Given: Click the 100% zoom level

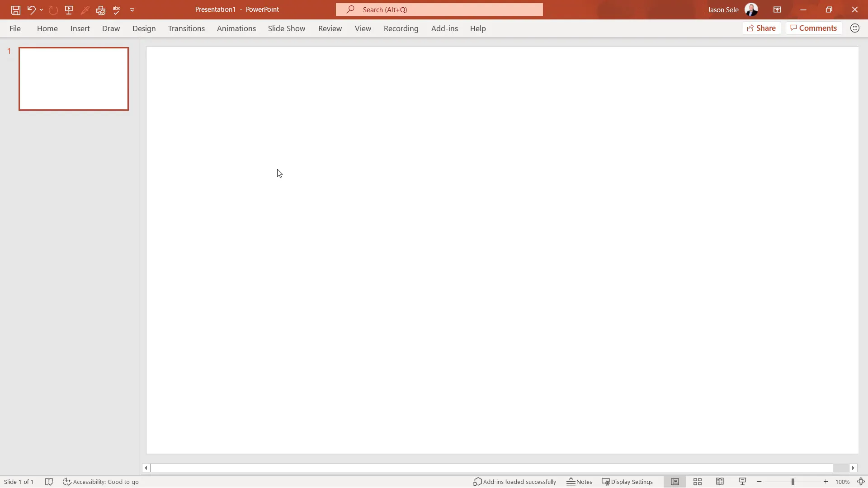Looking at the screenshot, I should 843,482.
